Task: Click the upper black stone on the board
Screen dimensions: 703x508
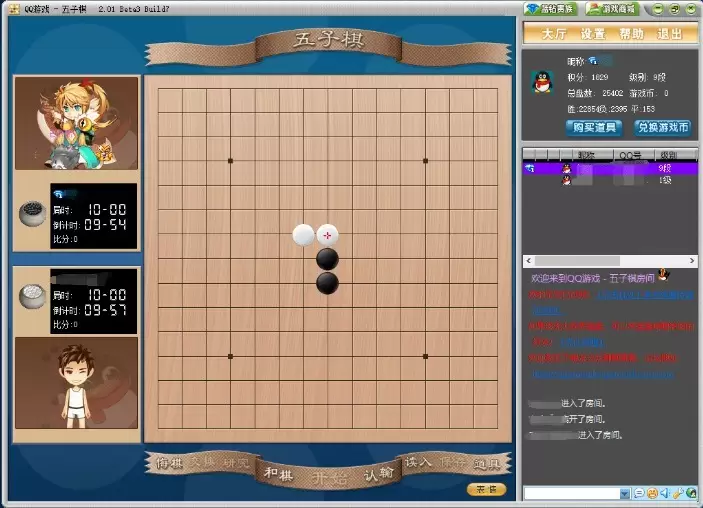Action: pos(327,260)
